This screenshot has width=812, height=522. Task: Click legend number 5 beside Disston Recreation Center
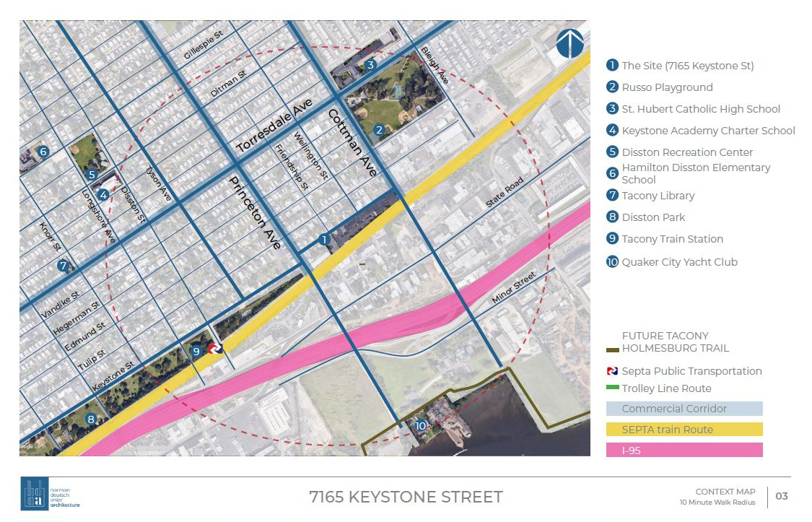(x=612, y=152)
